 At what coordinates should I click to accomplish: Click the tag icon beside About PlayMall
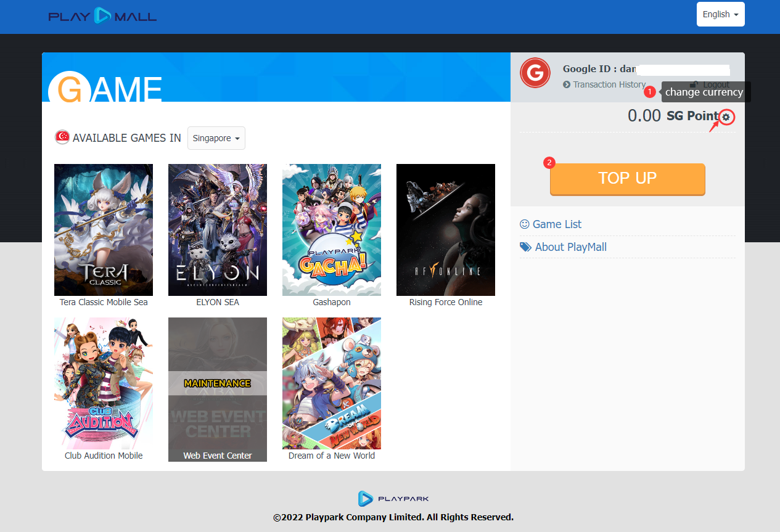point(525,247)
